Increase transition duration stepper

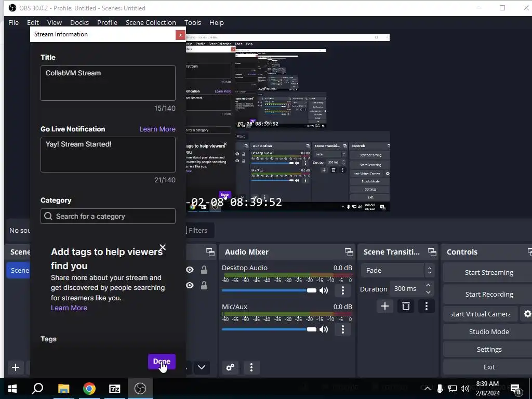pyautogui.click(x=428, y=285)
